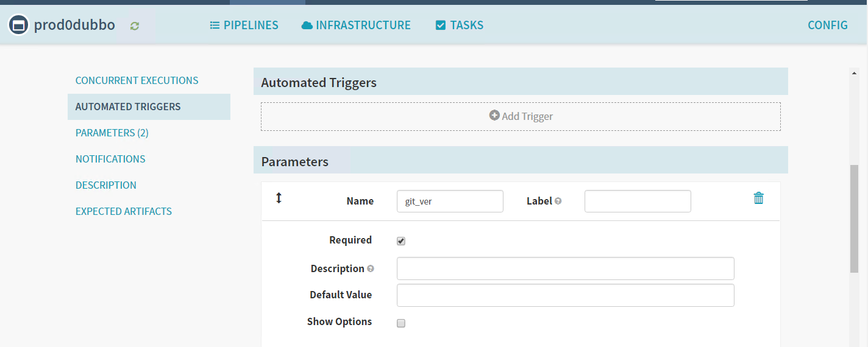Enable the Show Options checkbox
868x347 pixels.
click(401, 323)
